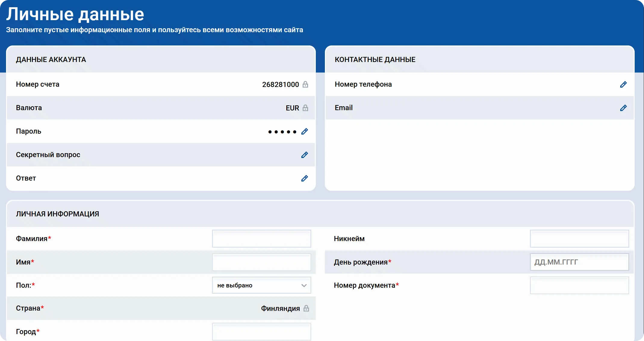Viewport: 644px width, 341px height.
Task: Select the Никнейм input box
Action: pyautogui.click(x=579, y=239)
